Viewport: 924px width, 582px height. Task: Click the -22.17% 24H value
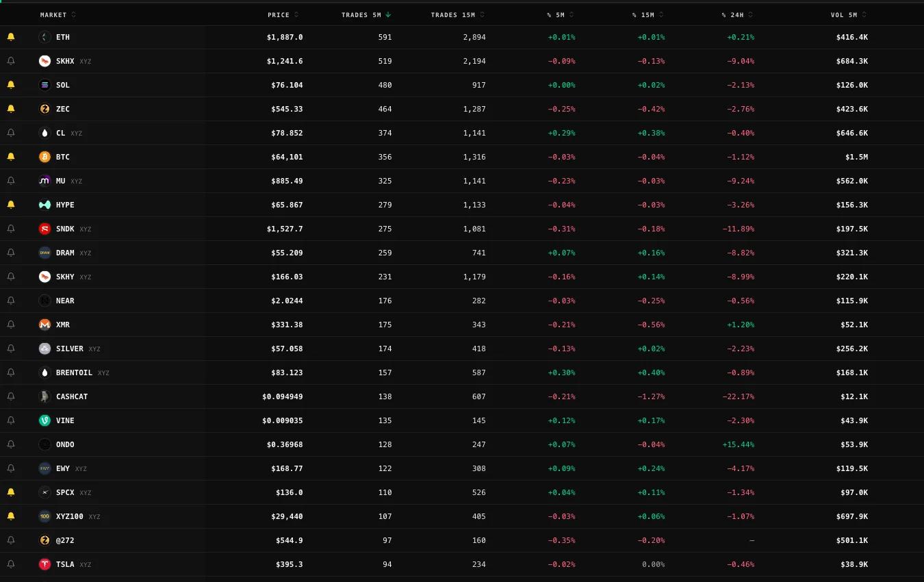pyautogui.click(x=738, y=396)
